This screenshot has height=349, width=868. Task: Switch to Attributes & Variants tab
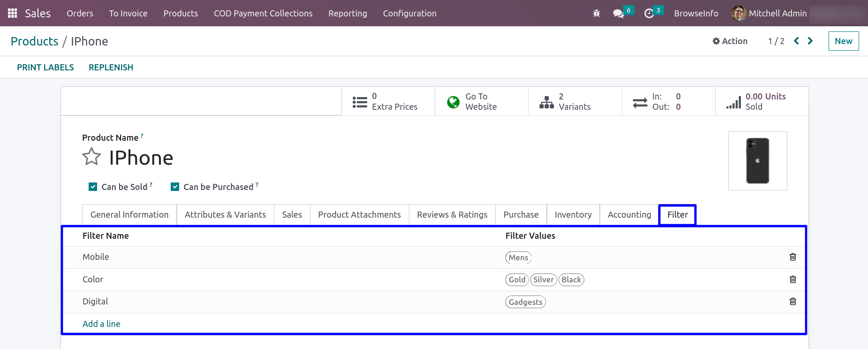pos(225,214)
